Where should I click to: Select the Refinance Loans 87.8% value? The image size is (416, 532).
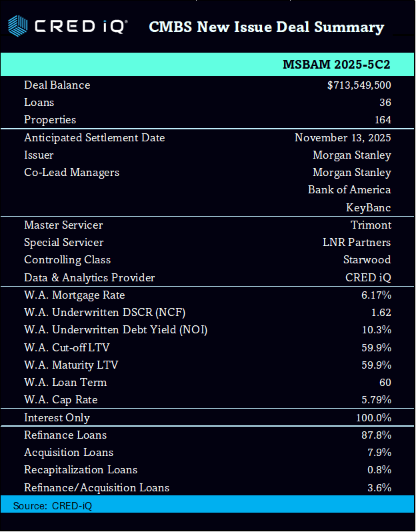coord(375,435)
